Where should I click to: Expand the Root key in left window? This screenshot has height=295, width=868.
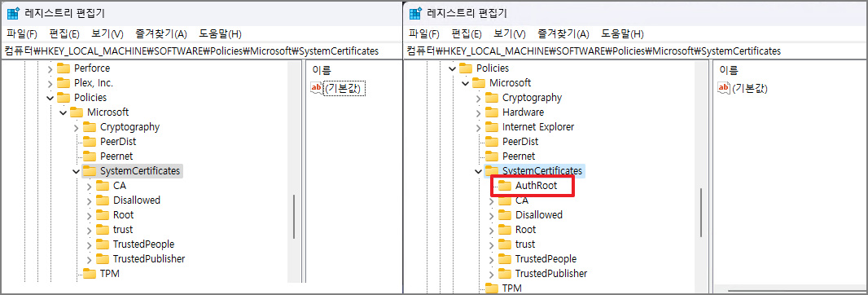pos(90,215)
